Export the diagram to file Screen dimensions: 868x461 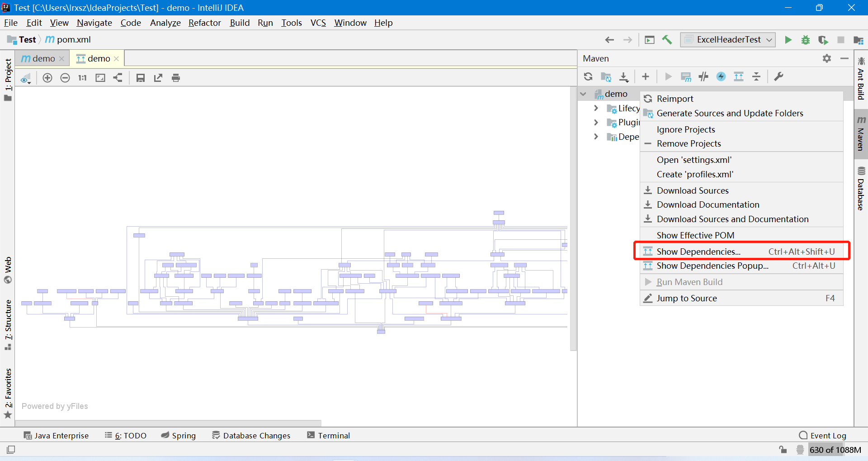click(x=158, y=78)
